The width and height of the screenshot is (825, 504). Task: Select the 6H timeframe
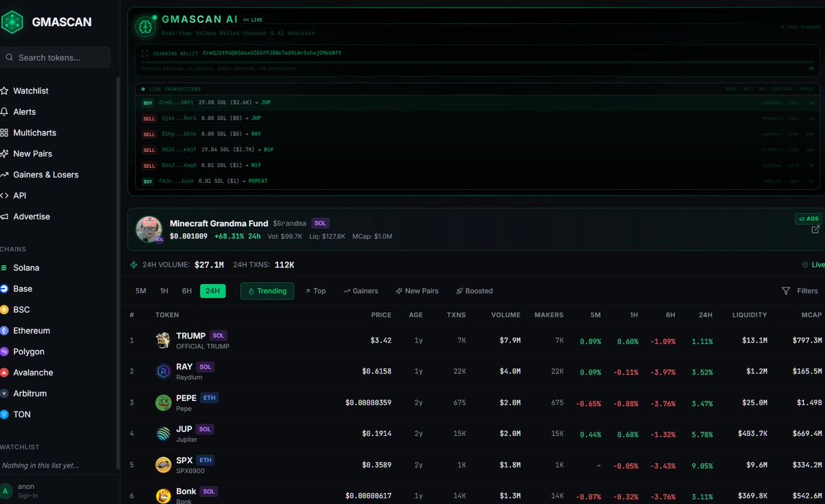[x=187, y=291]
